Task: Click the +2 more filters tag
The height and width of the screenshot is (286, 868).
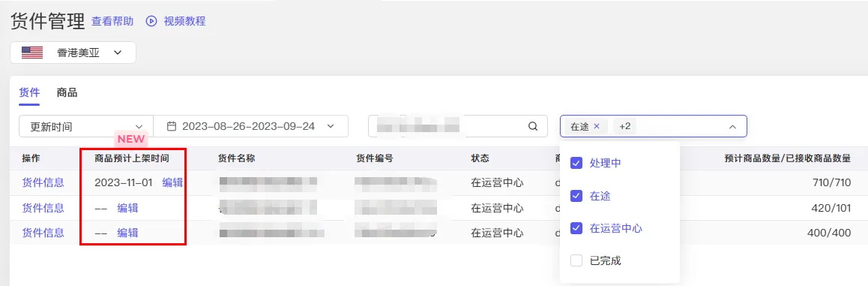Action: coord(624,126)
